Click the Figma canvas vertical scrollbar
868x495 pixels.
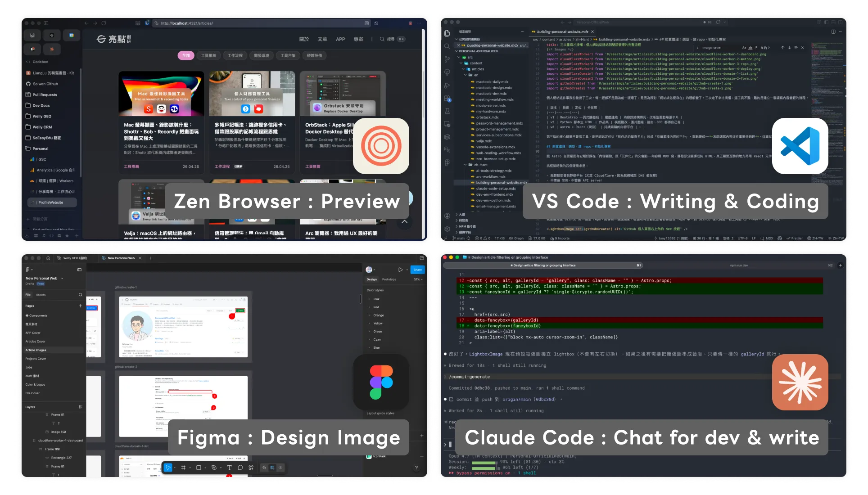pos(361,299)
